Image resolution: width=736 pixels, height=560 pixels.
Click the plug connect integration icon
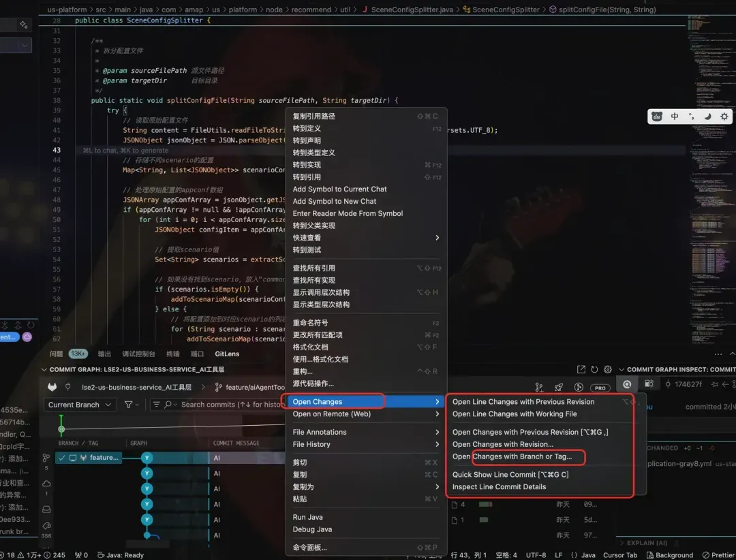[68, 387]
